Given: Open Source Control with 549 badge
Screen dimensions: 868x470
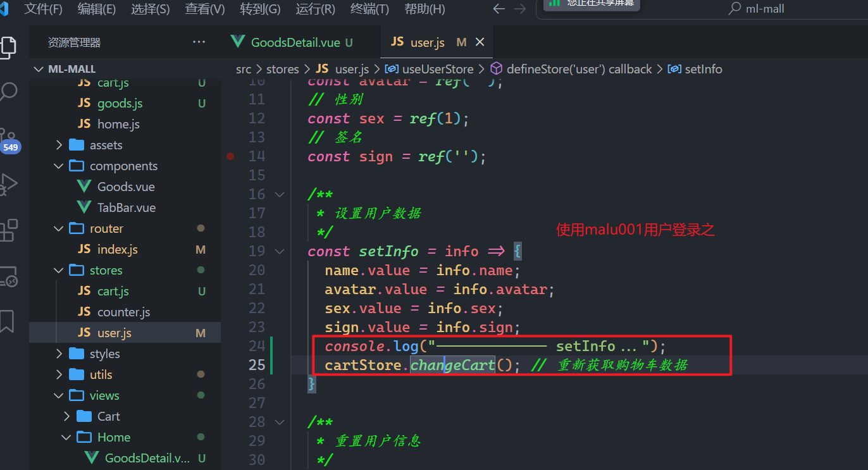Looking at the screenshot, I should pos(8,140).
